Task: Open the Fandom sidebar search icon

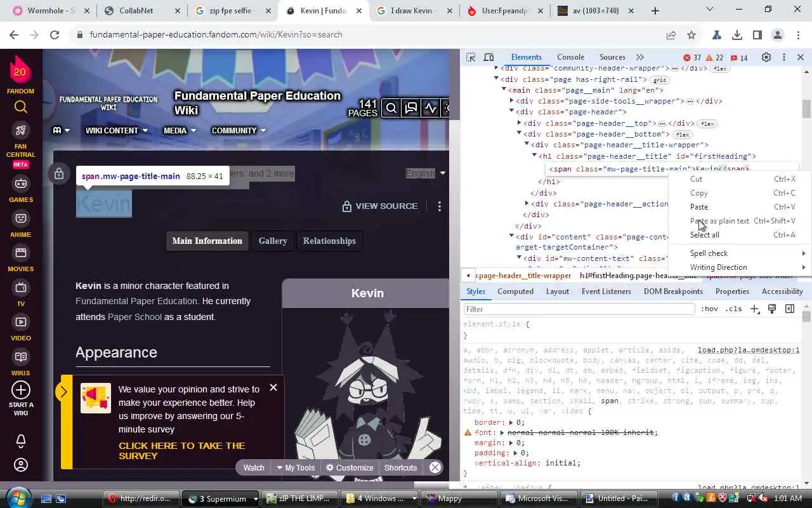Action: pos(21,107)
